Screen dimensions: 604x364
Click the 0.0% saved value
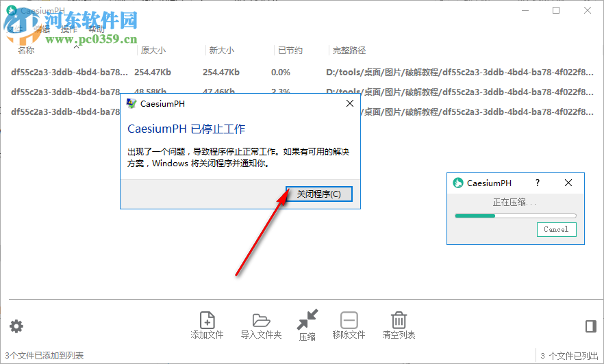coord(281,73)
